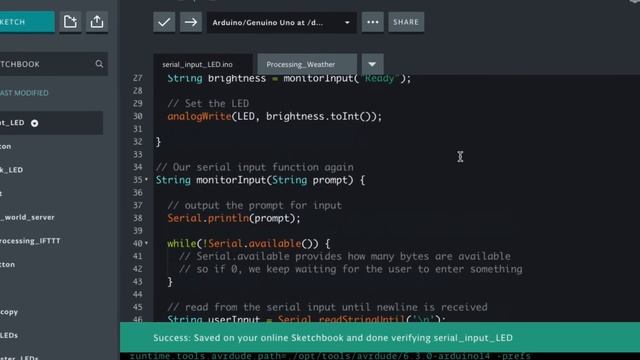
Task: Click the 'Our serial input function again' comment
Action: (255, 167)
